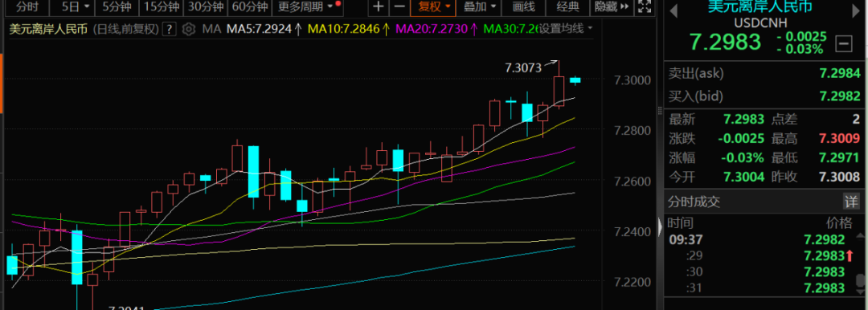Toggle fullscreen chart icon
The height and width of the screenshot is (310, 868).
[x=644, y=7]
